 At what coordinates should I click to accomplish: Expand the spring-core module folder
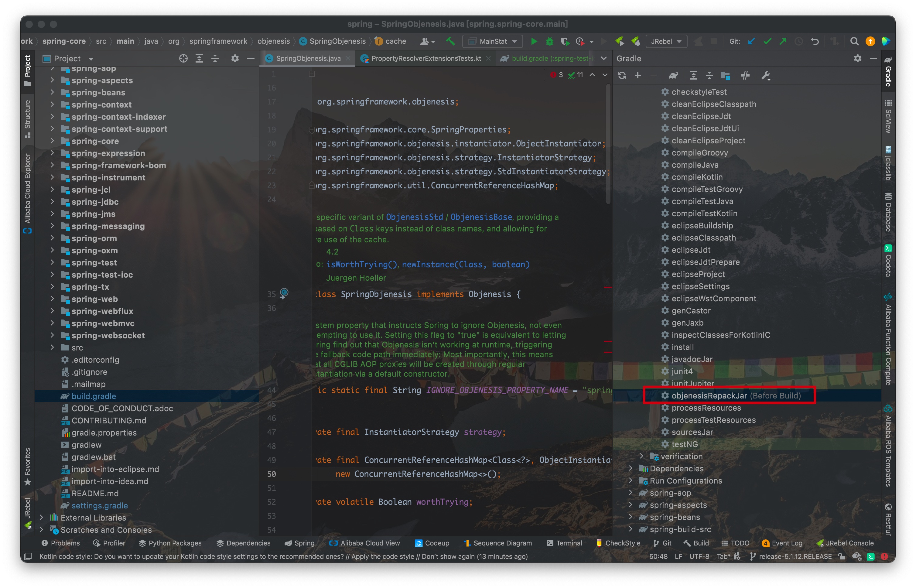(52, 141)
